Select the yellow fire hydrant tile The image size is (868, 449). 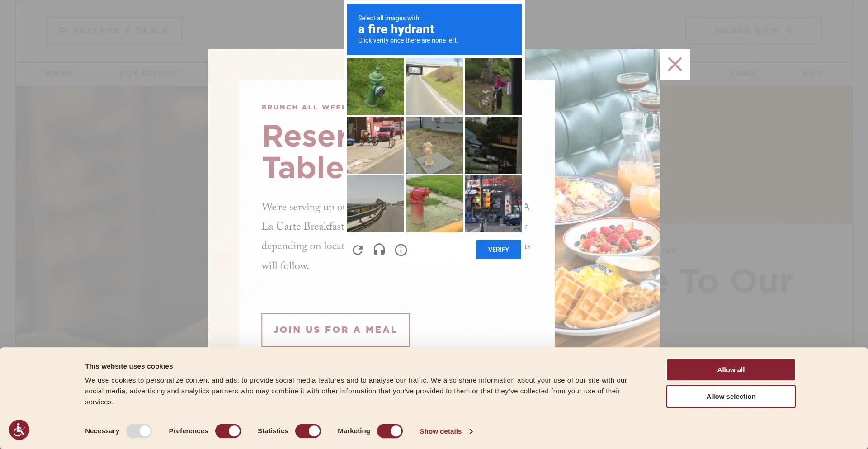click(x=434, y=145)
